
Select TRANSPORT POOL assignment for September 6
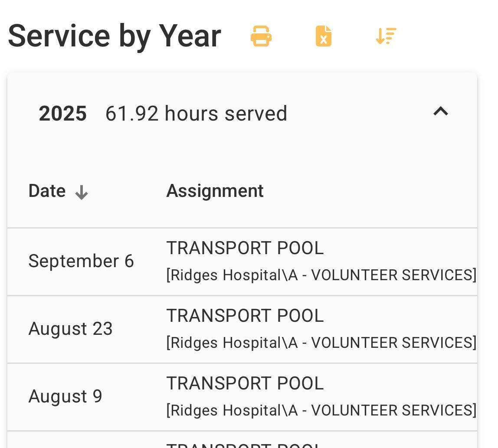point(245,248)
